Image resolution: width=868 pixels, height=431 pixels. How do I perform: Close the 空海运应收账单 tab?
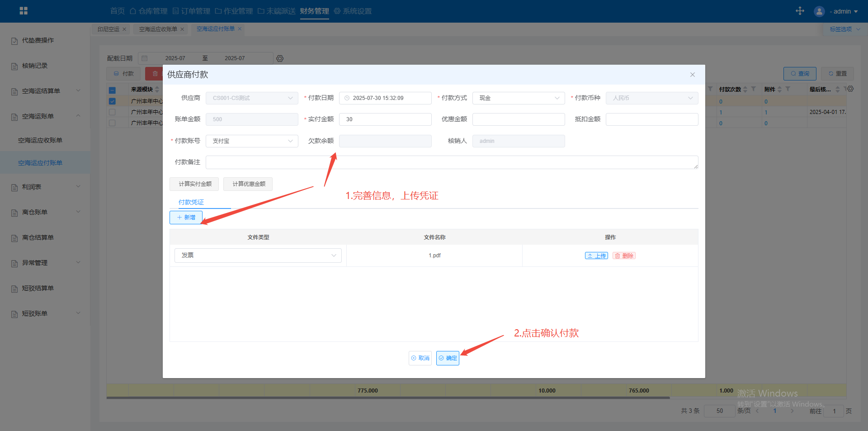pyautogui.click(x=182, y=29)
